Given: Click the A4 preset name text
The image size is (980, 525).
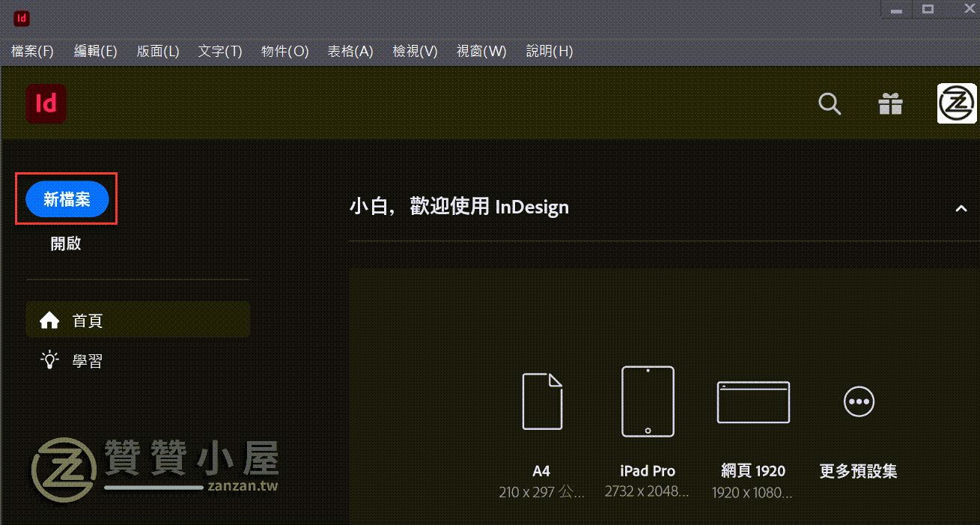Looking at the screenshot, I should (541, 471).
